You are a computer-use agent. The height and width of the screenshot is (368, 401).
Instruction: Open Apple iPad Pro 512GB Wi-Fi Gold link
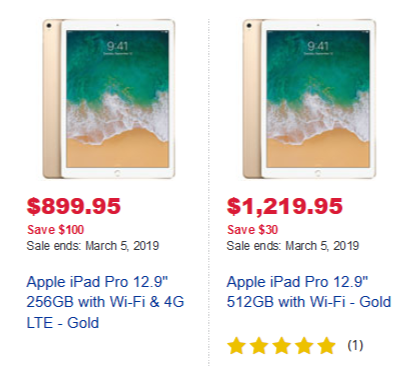309,292
